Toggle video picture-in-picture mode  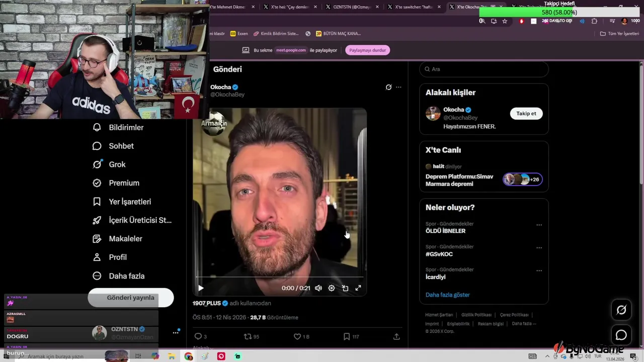(345, 288)
